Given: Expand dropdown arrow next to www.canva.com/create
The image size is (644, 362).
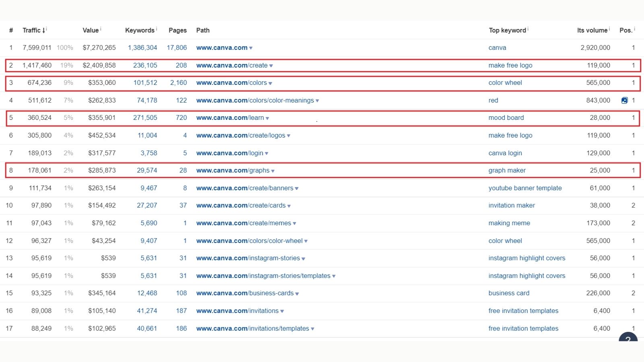Looking at the screenshot, I should (271, 66).
